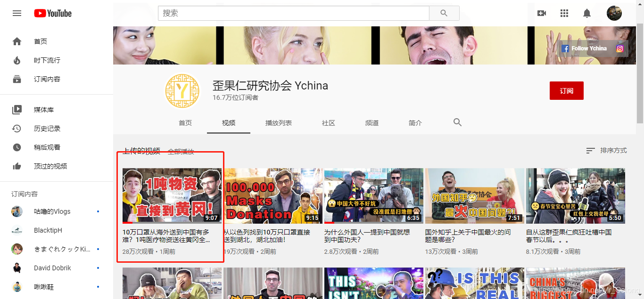Open the title 为什么外国人一提到中国就想到中国功夫

pos(367,236)
